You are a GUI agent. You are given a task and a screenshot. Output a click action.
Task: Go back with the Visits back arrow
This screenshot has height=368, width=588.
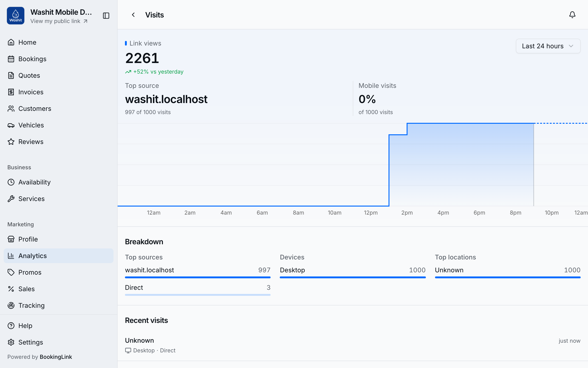pos(133,15)
